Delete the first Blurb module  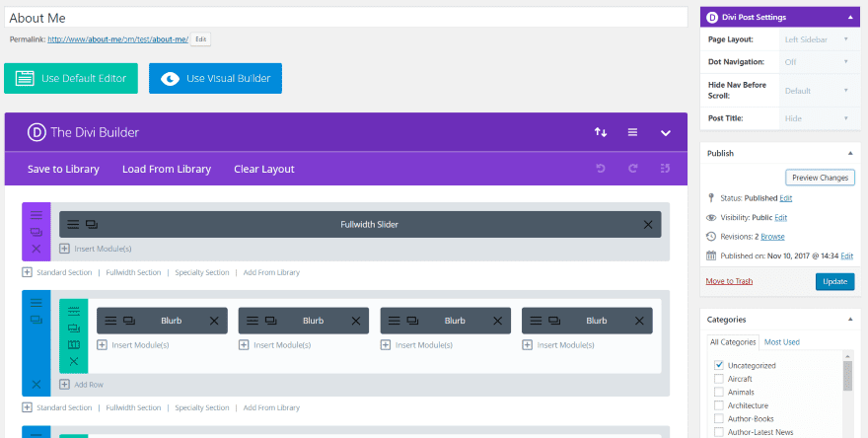(x=214, y=321)
